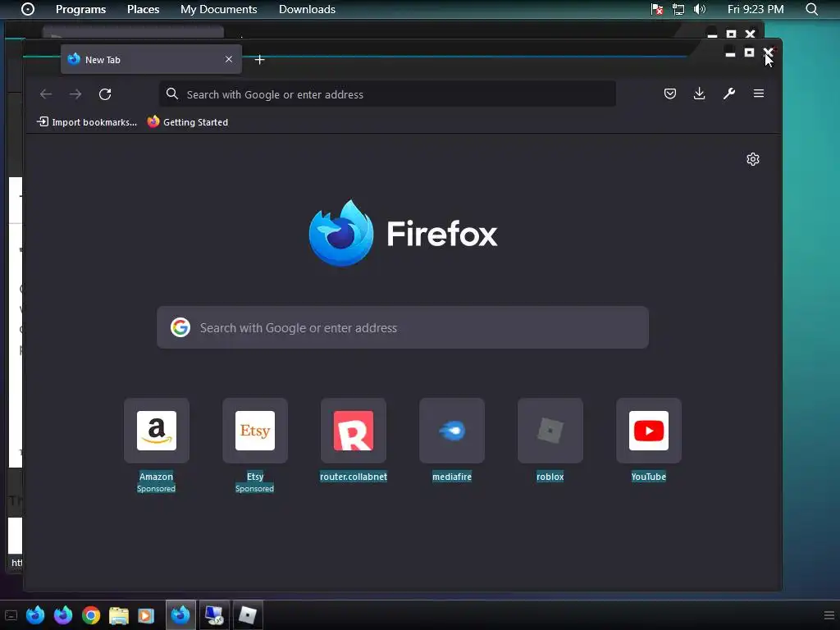Viewport: 840px width, 630px height.
Task: Open the Downloads menu in top bar
Action: tap(307, 9)
